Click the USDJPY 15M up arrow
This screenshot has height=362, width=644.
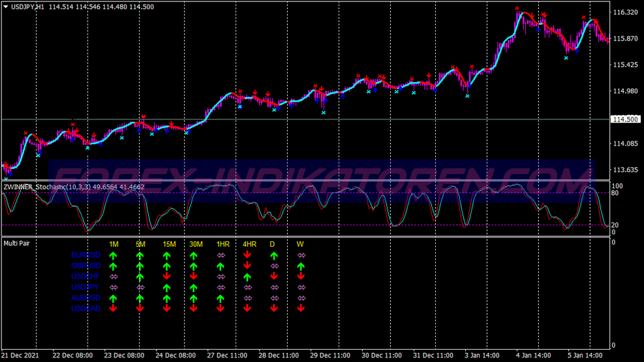click(x=167, y=287)
